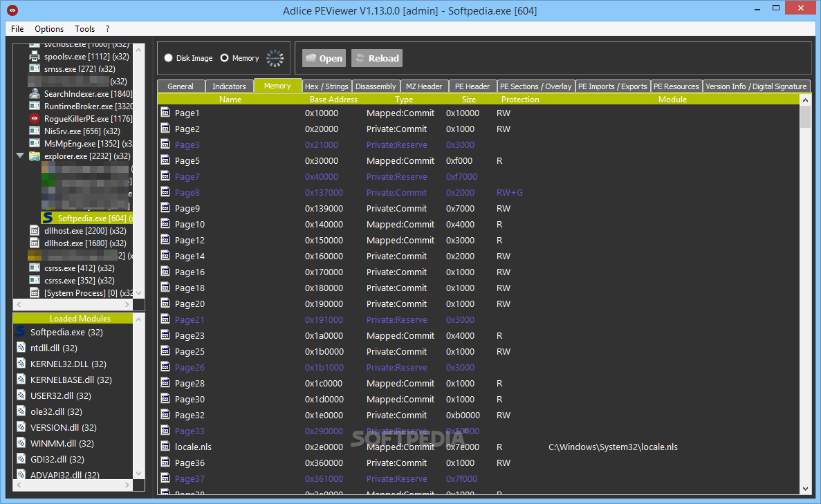This screenshot has height=504, width=821.
Task: Switch to the General tab
Action: click(181, 86)
